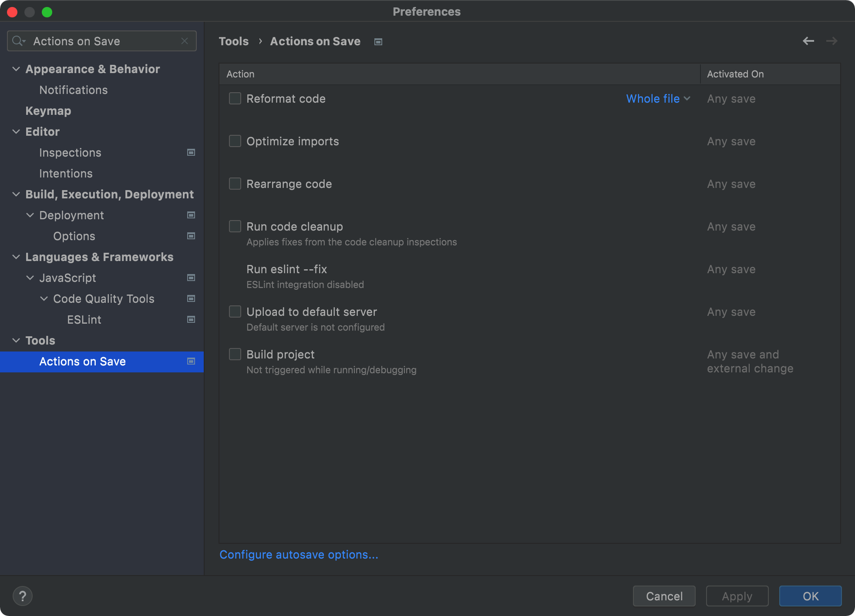Click the Activated On column header

tap(770, 74)
